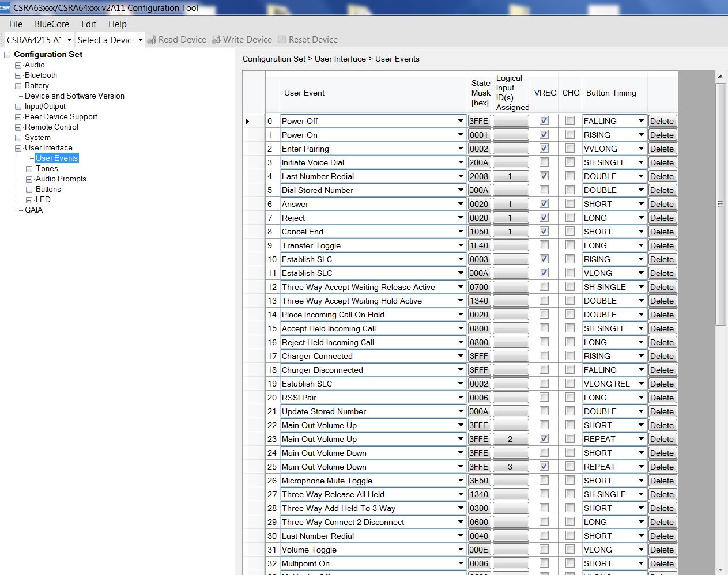Expand the Audio tree node
Image resolution: width=728 pixels, height=575 pixels.
pos(18,65)
